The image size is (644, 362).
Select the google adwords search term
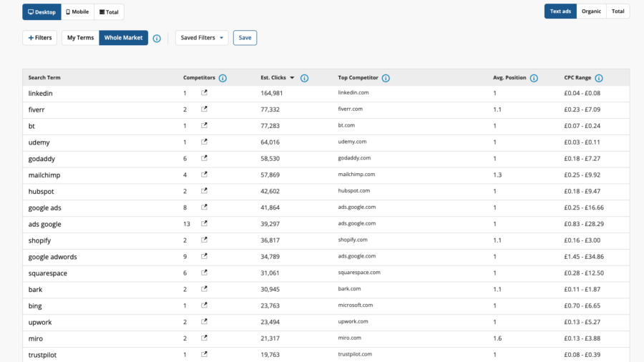point(52,257)
